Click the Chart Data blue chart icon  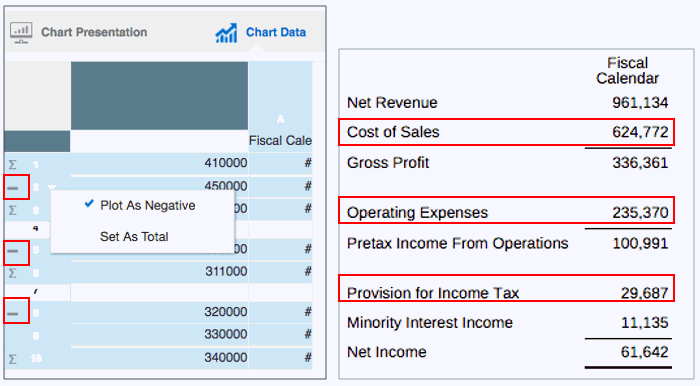226,33
